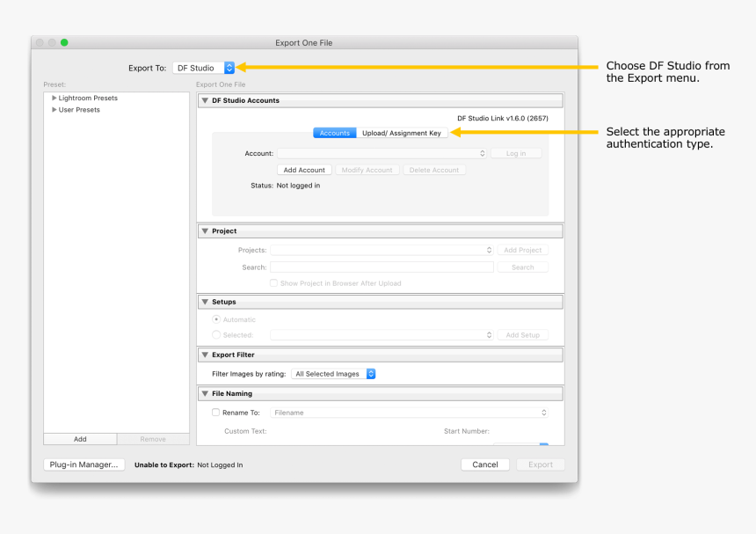Click the preset Remove button
The width and height of the screenshot is (756, 534).
pos(153,439)
